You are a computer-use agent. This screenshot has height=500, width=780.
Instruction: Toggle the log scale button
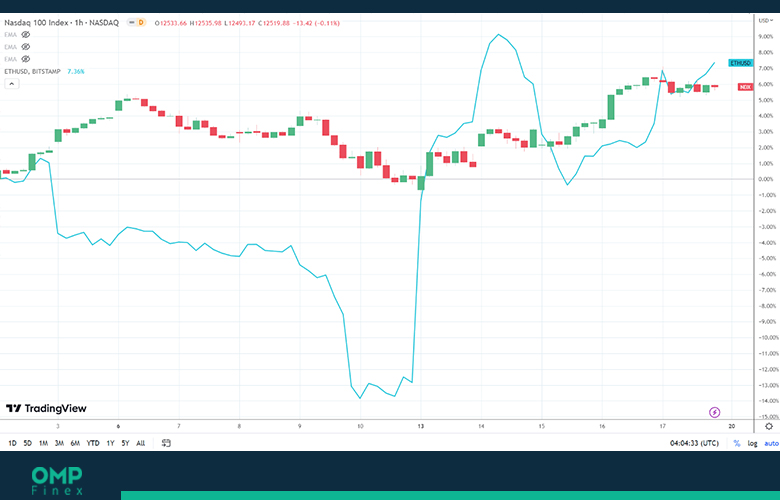pos(752,443)
